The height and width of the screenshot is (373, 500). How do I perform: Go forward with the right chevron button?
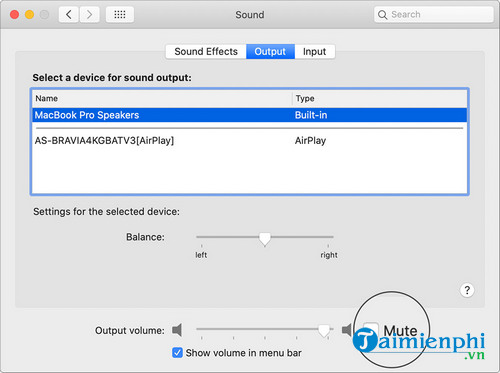point(89,15)
